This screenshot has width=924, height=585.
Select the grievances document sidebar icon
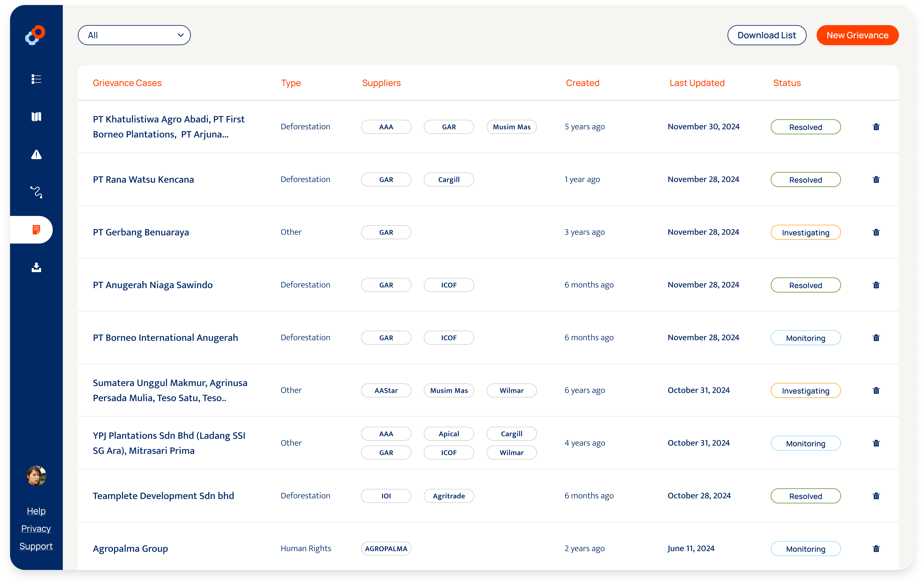36,230
